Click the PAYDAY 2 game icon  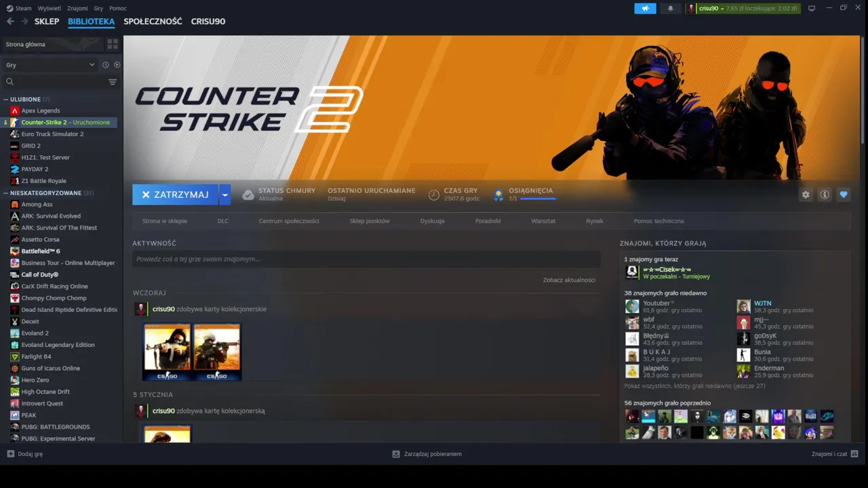[15, 169]
